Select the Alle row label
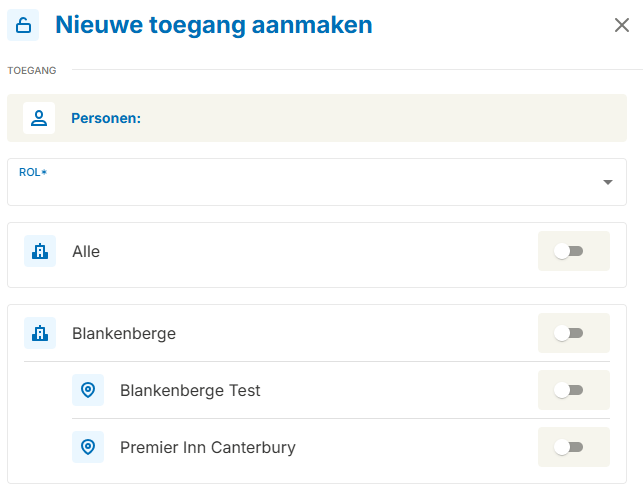Image resolution: width=643 pixels, height=493 pixels. tap(86, 251)
